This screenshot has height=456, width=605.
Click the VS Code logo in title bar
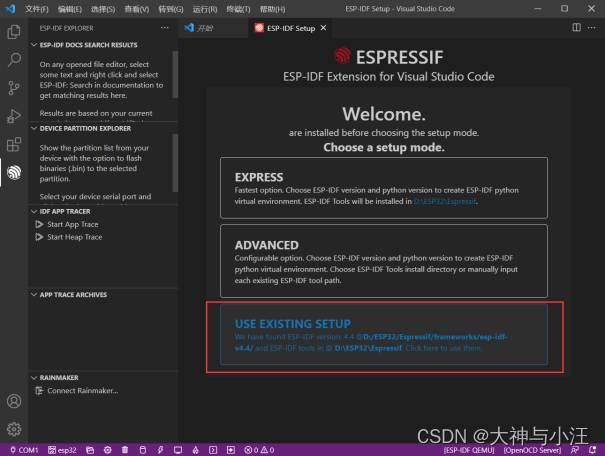pyautogui.click(x=10, y=8)
